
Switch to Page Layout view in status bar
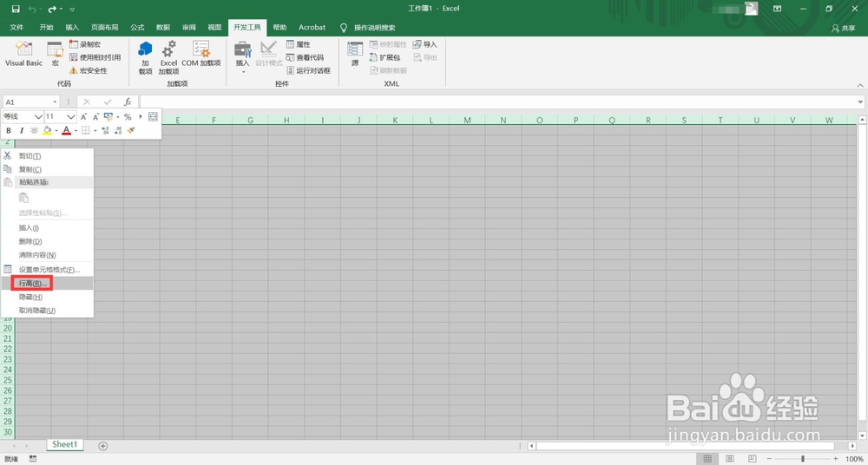coord(729,459)
